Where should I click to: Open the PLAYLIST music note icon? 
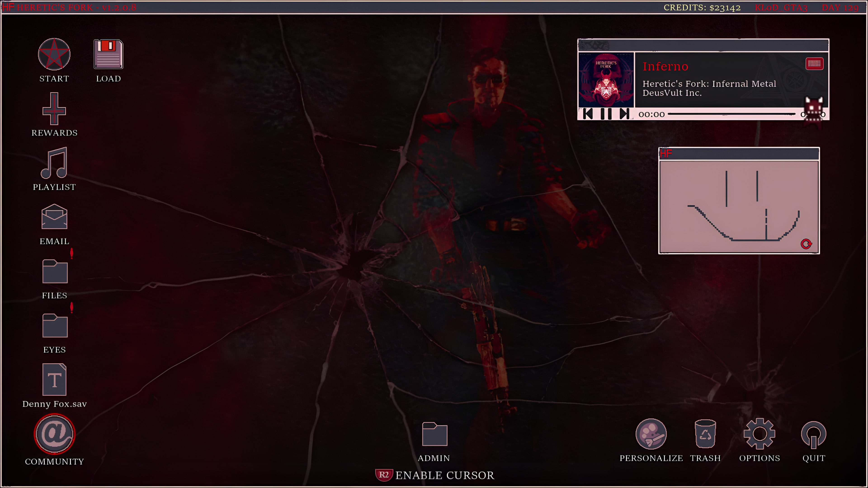54,163
